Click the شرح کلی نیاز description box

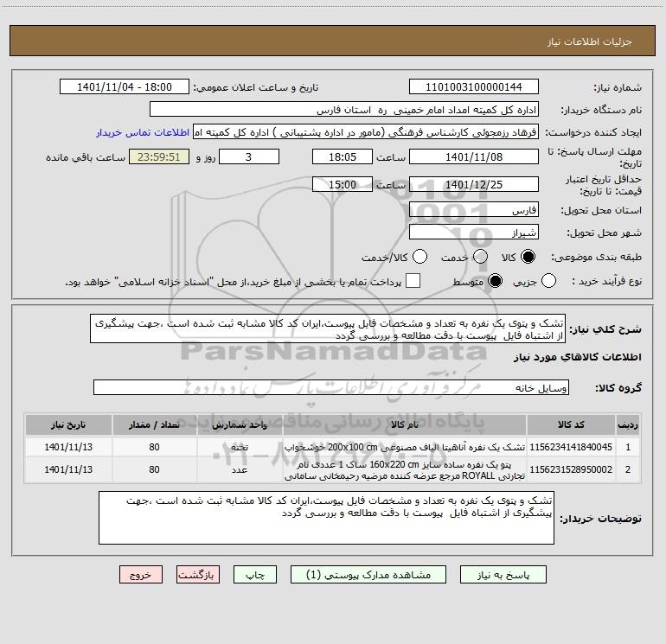coord(328,328)
